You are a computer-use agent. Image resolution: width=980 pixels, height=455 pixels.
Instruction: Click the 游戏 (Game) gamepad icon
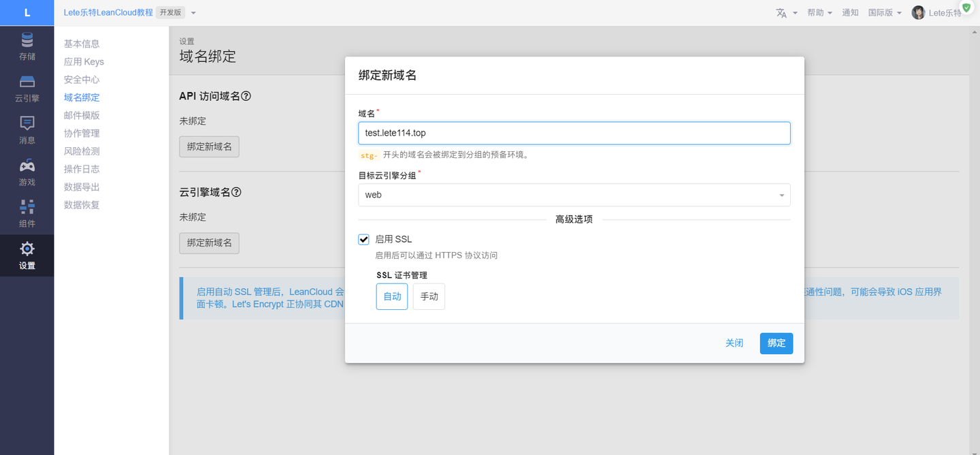(x=27, y=172)
